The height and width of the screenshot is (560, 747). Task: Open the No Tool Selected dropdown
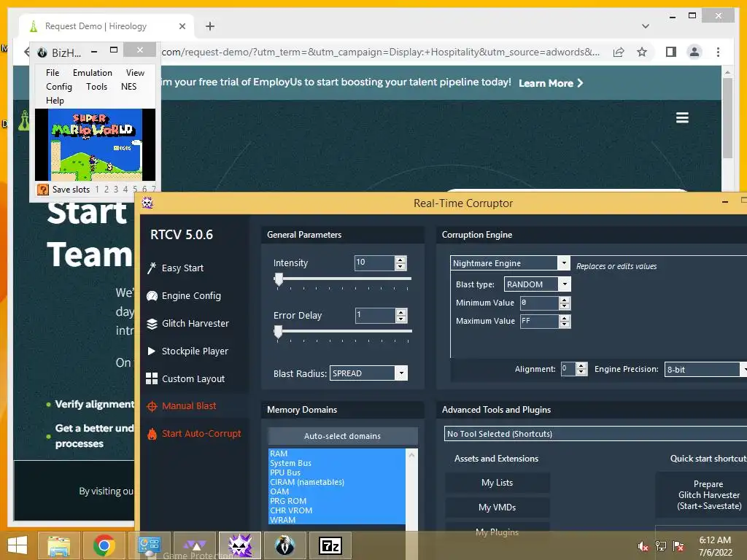point(595,434)
